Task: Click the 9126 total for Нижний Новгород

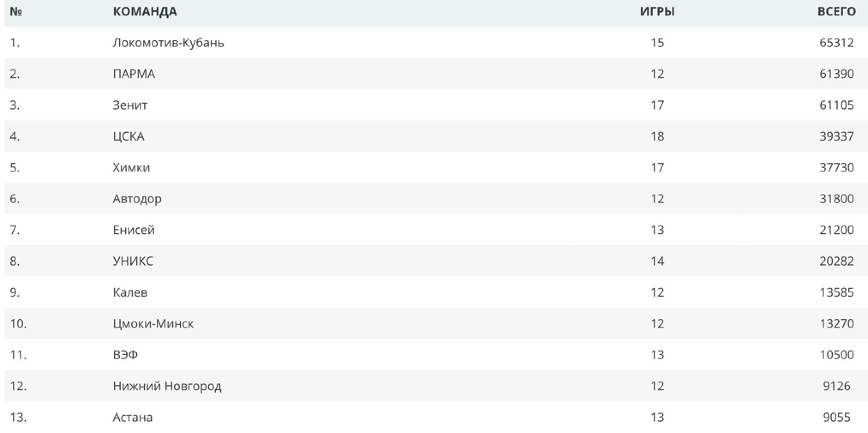Action: [836, 386]
